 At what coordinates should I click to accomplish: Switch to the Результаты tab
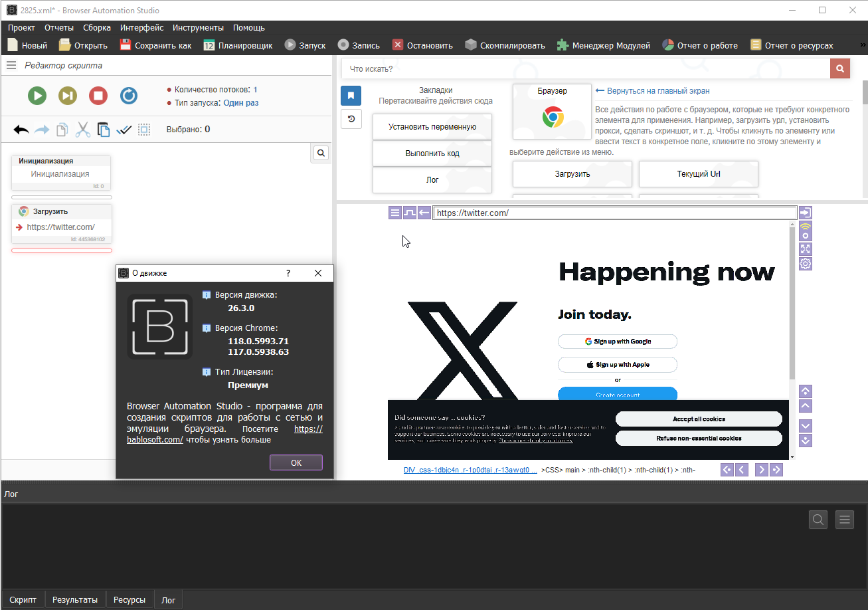point(75,599)
